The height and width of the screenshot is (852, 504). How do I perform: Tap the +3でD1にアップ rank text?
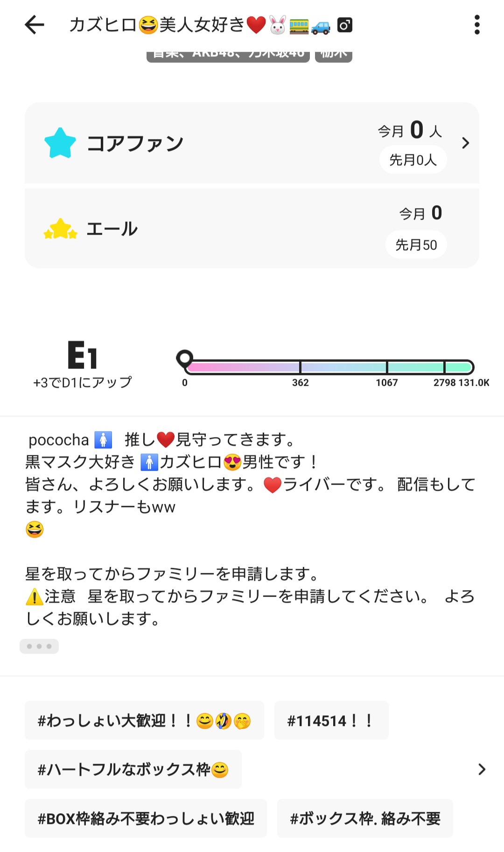pyautogui.click(x=83, y=383)
